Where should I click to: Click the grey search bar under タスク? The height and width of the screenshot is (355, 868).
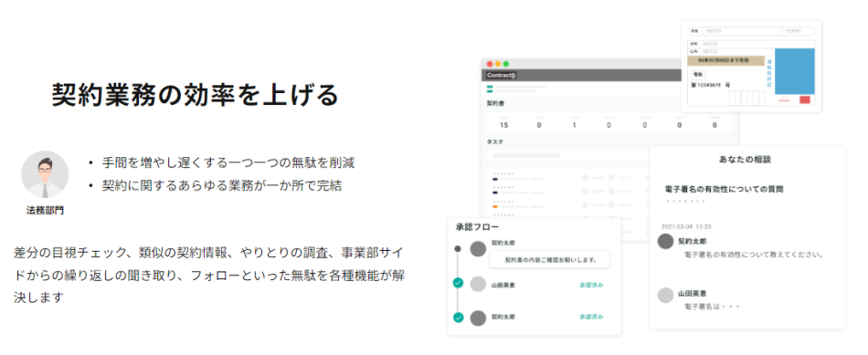526,156
